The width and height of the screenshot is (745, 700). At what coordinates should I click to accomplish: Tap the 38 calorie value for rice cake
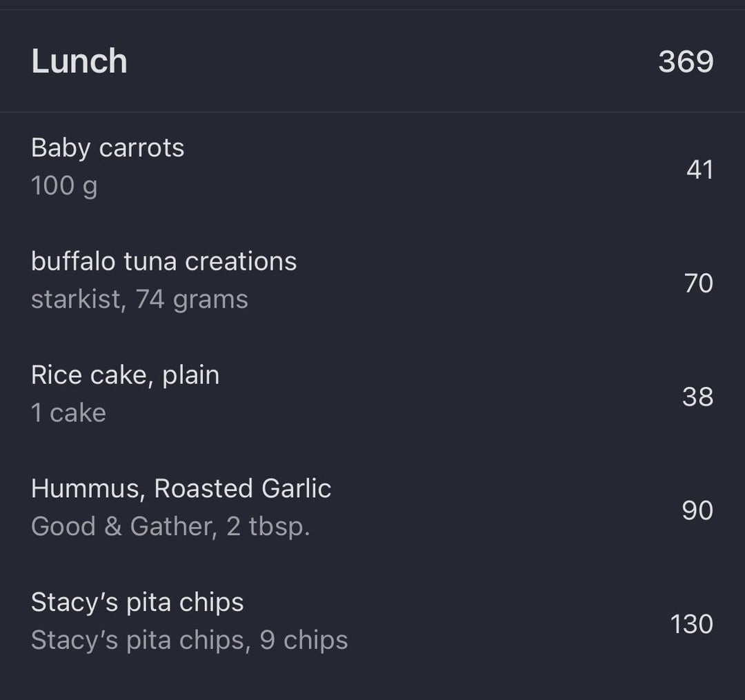(x=697, y=397)
